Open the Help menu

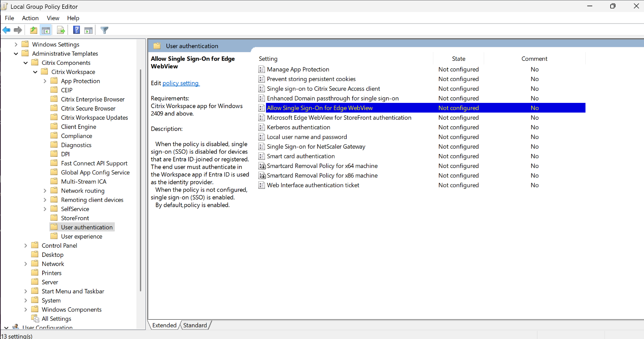[x=73, y=18]
